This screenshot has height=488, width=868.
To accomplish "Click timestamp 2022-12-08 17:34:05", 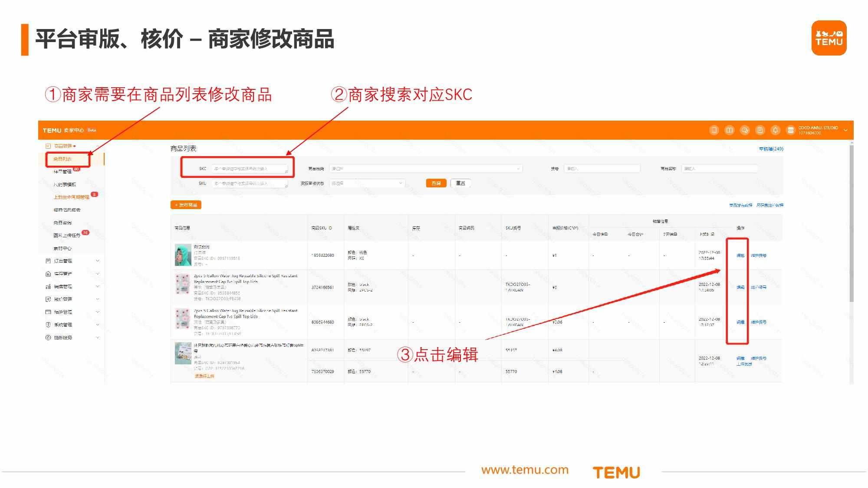I will coord(709,287).
